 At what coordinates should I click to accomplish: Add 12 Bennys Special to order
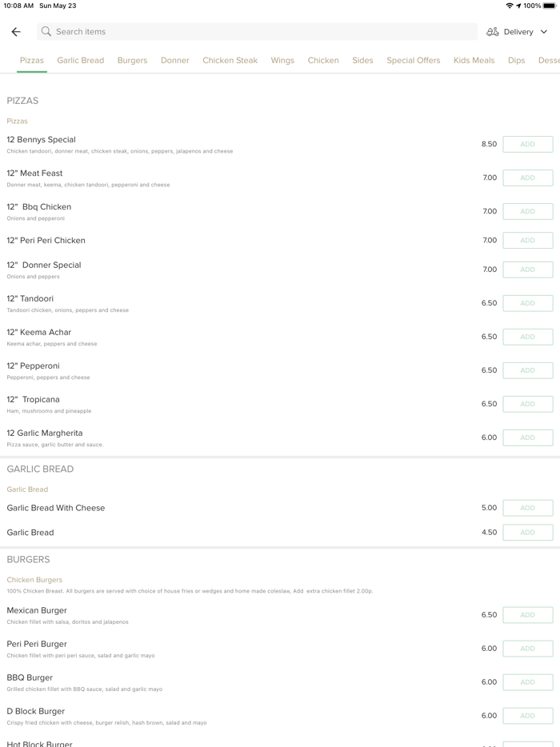pyautogui.click(x=527, y=145)
